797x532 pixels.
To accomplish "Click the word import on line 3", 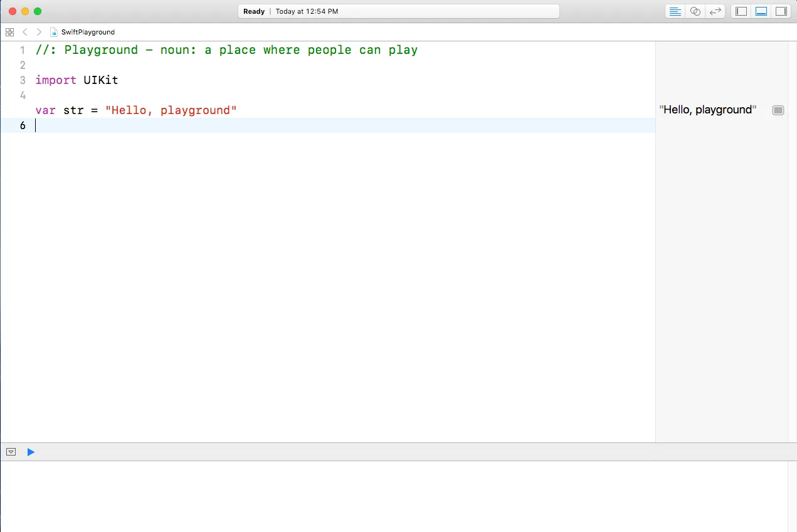I will [56, 80].
